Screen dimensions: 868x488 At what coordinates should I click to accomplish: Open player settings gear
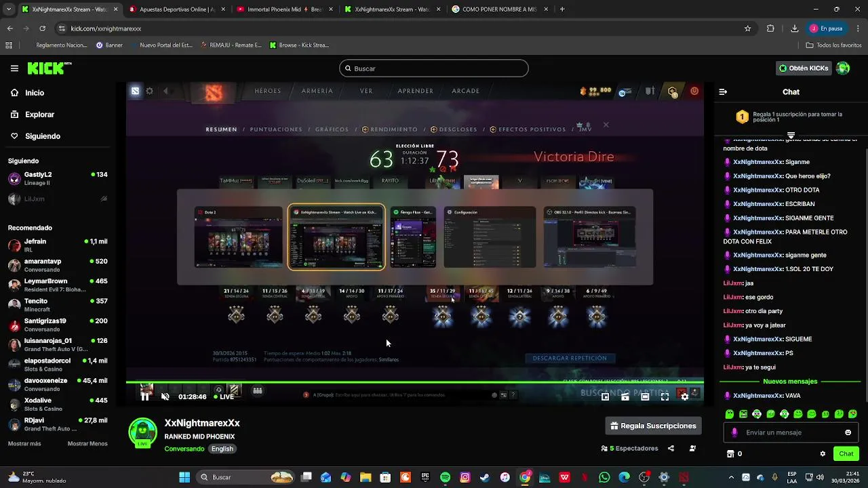(x=684, y=396)
